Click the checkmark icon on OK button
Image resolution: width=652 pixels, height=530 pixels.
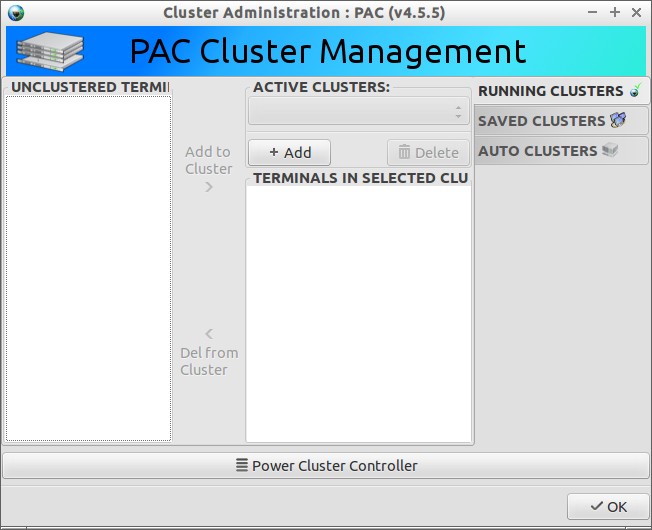coord(597,506)
